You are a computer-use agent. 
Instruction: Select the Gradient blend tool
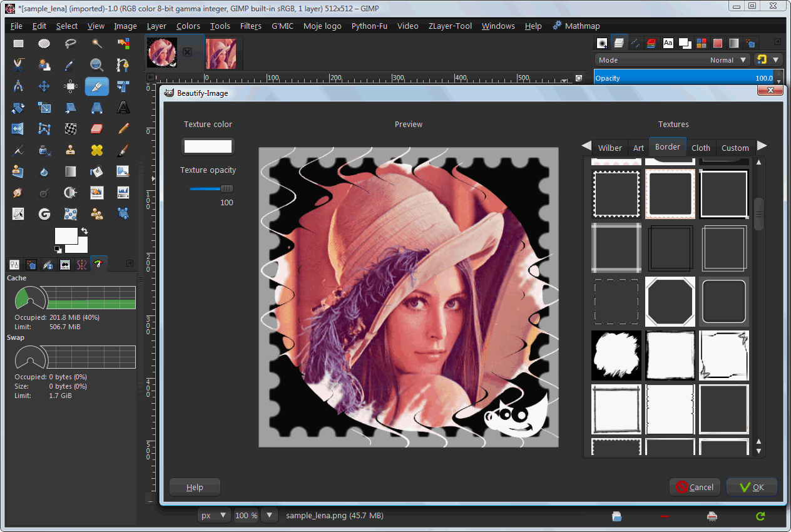[71, 171]
